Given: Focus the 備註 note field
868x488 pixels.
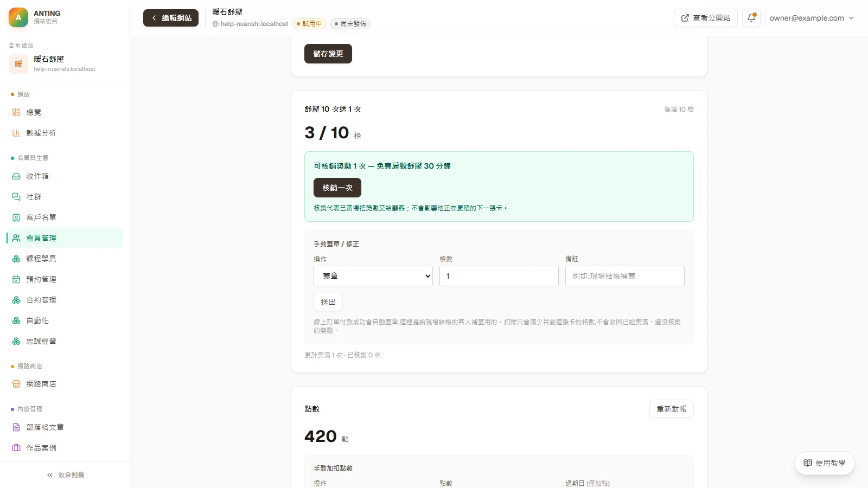Looking at the screenshot, I should pos(625,276).
